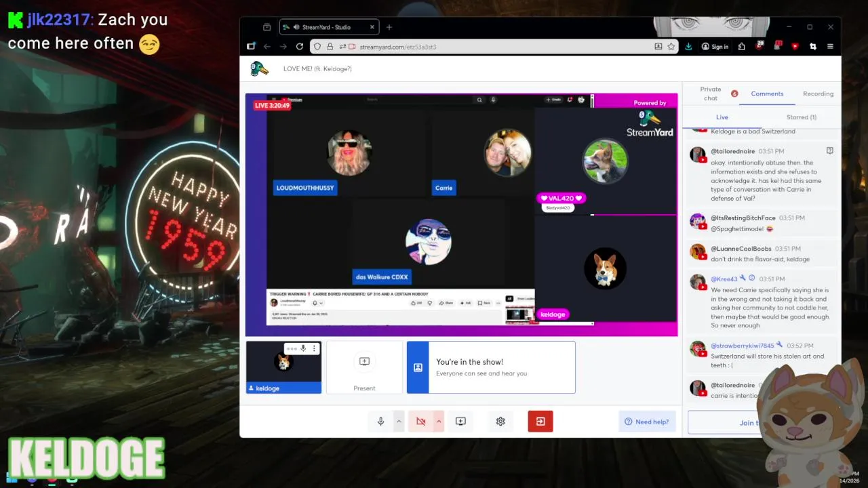
Task: Open the browser hamburger menu
Action: (x=830, y=47)
